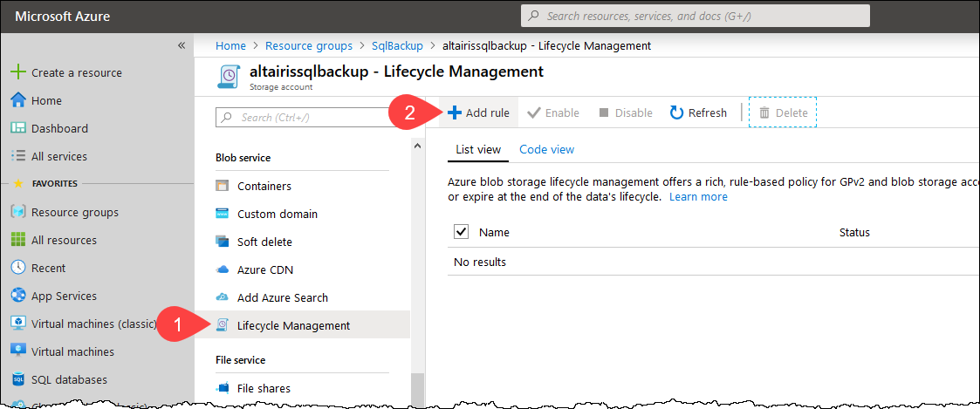The height and width of the screenshot is (409, 980).
Task: Go to Resource groups breadcrumb link
Action: pos(309,45)
